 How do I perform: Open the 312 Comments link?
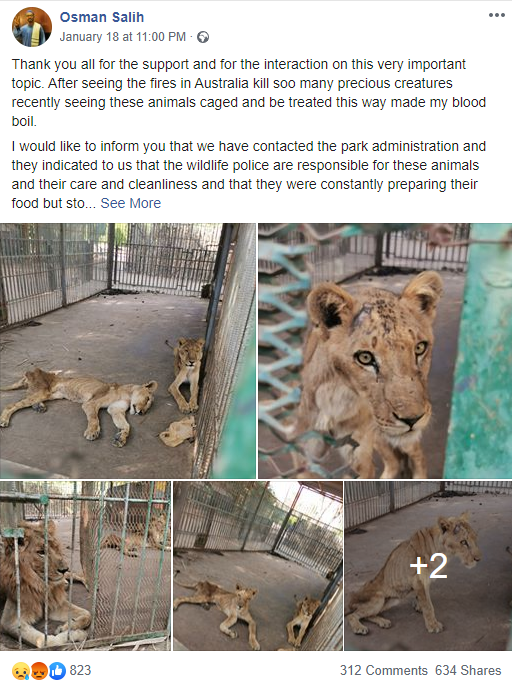[x=383, y=670]
